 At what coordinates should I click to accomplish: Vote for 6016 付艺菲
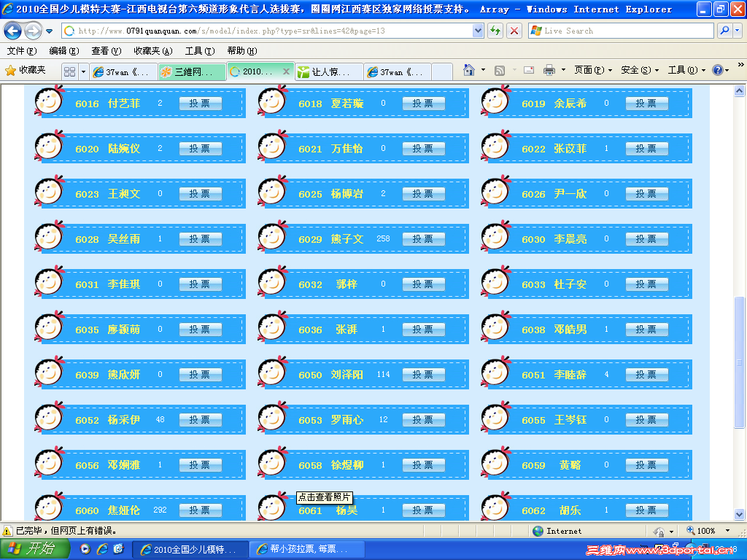coord(200,104)
